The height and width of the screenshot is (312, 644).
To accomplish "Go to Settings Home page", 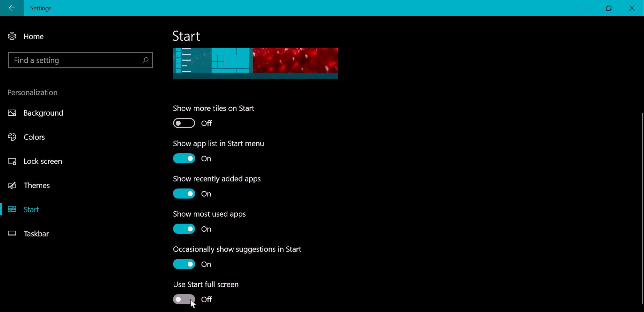I will [33, 37].
